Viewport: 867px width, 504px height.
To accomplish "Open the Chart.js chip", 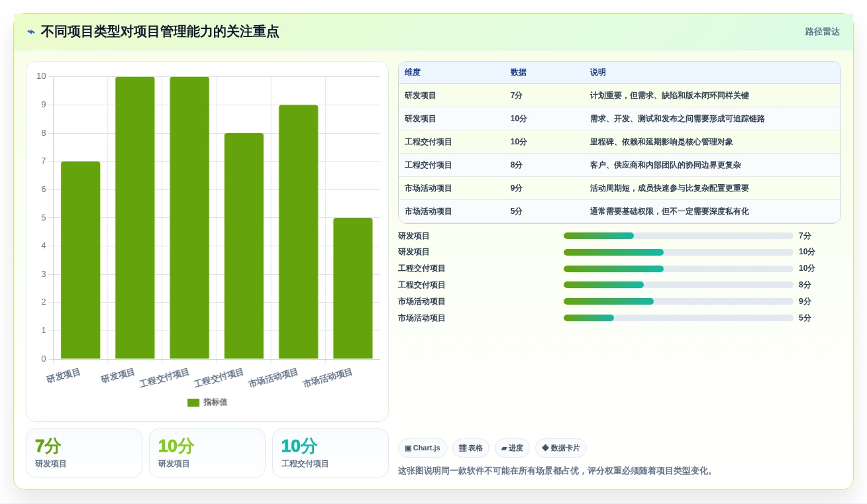I will (x=423, y=448).
